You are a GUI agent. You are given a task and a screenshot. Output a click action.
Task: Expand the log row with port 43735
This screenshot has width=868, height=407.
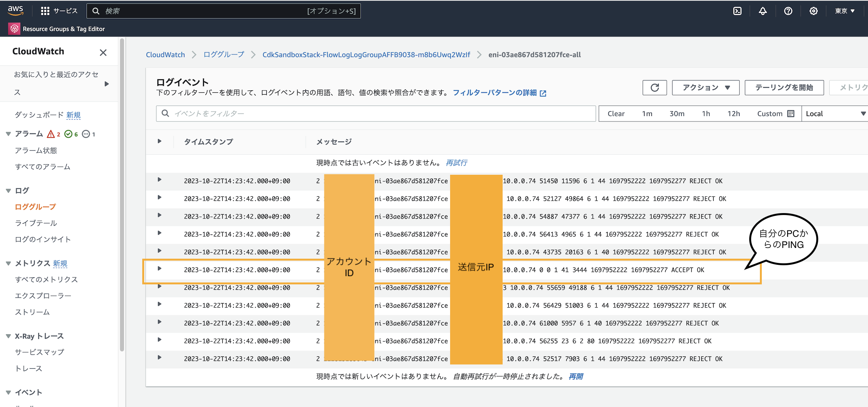[159, 251]
